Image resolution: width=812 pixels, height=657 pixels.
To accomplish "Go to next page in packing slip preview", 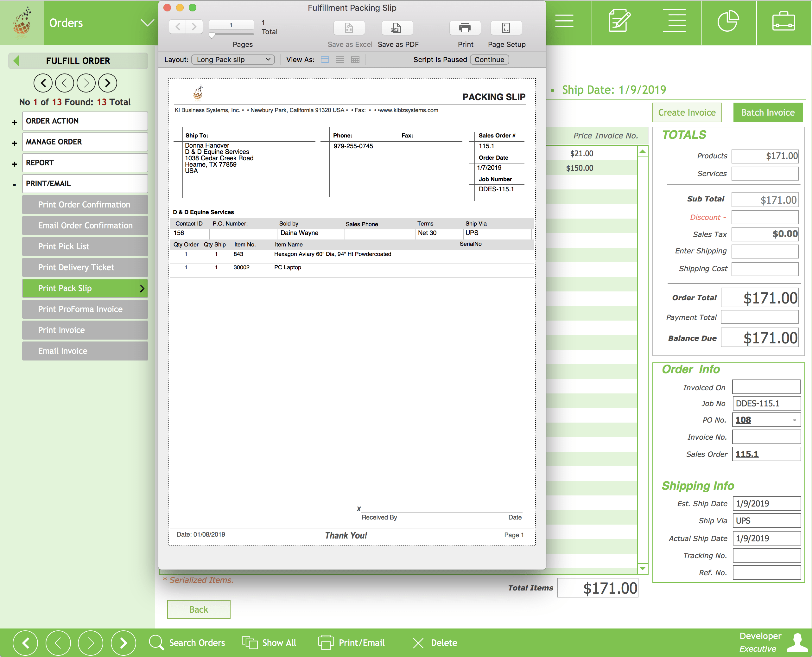I will tap(194, 27).
